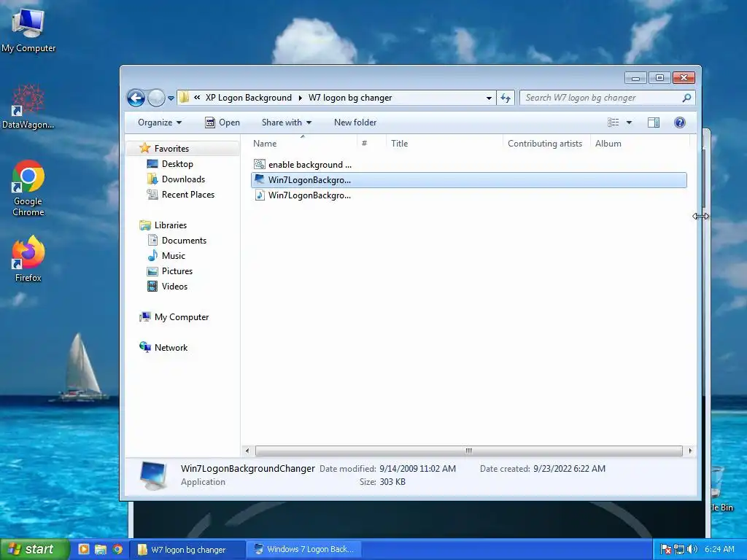Open the start menu
The width and height of the screenshot is (747, 560).
(34, 549)
